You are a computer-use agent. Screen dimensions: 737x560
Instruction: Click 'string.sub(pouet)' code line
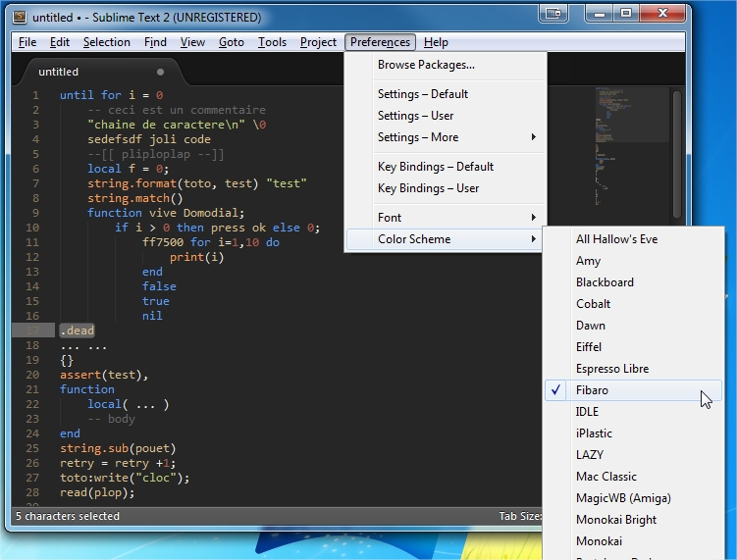click(x=118, y=448)
